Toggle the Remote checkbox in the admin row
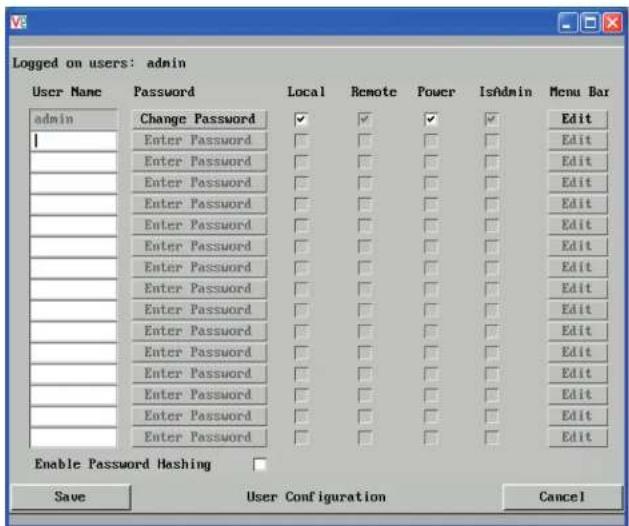The height and width of the screenshot is (526, 629). [365, 119]
